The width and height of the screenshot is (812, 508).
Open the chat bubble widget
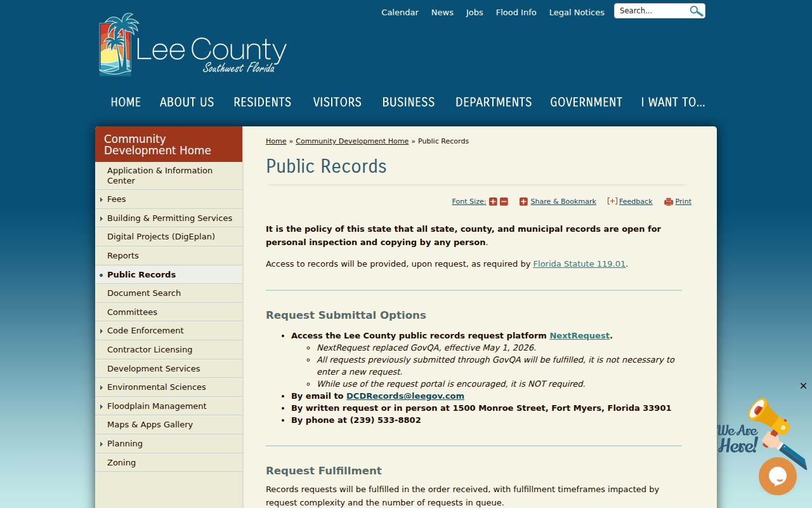tap(777, 476)
